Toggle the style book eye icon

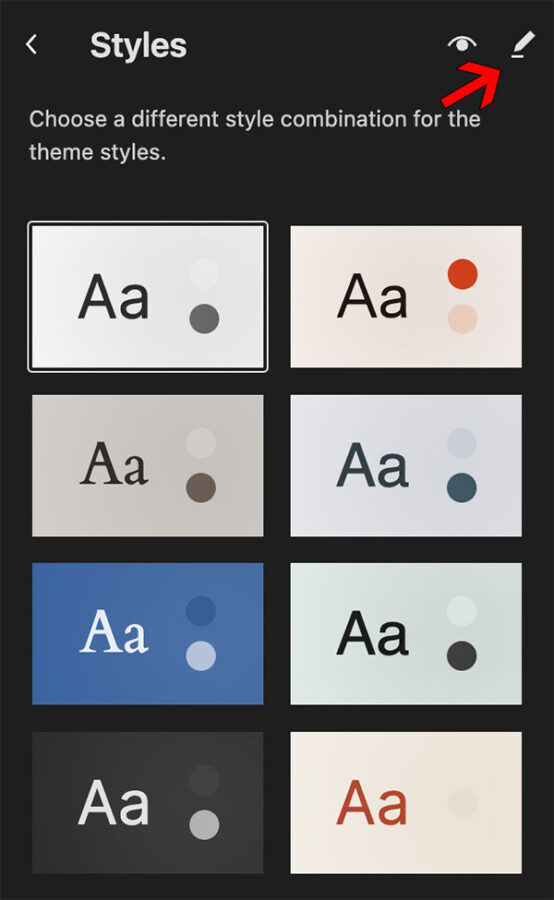pyautogui.click(x=462, y=44)
